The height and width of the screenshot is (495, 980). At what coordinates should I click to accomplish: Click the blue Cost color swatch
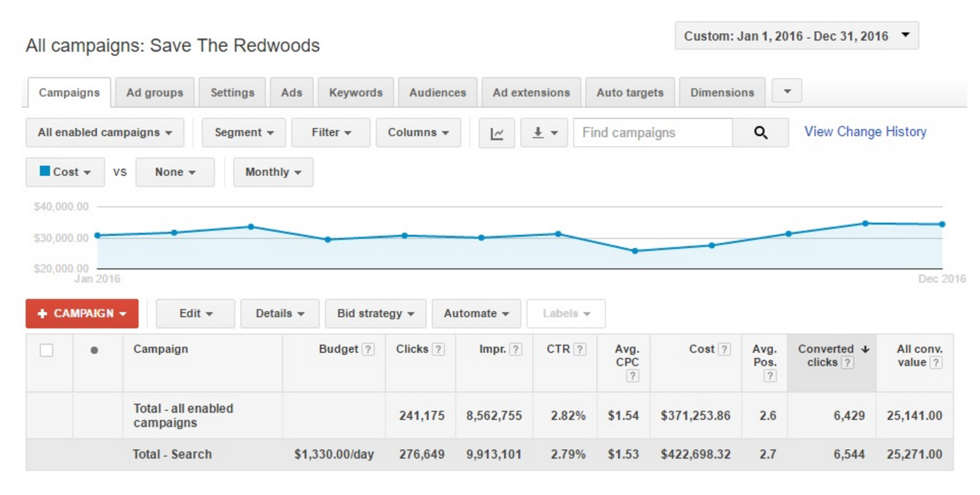[45, 171]
